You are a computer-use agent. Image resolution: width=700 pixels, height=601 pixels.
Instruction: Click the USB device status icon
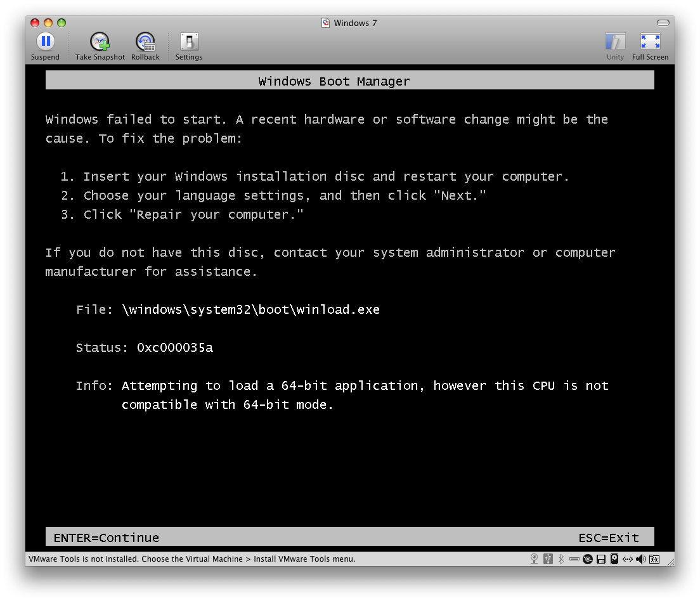[x=548, y=559]
